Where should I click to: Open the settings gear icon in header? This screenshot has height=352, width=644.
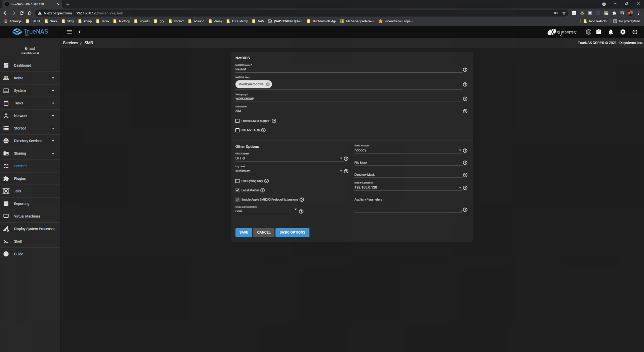(623, 32)
